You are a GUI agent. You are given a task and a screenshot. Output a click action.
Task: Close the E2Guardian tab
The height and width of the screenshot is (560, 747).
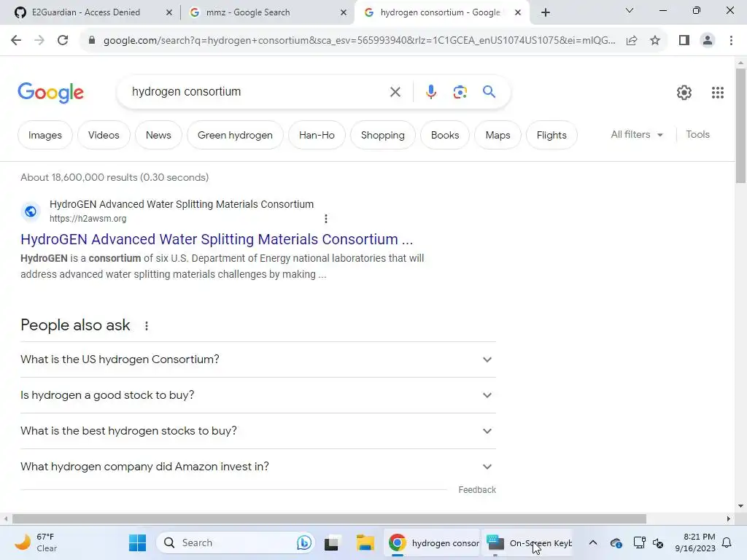tap(169, 12)
